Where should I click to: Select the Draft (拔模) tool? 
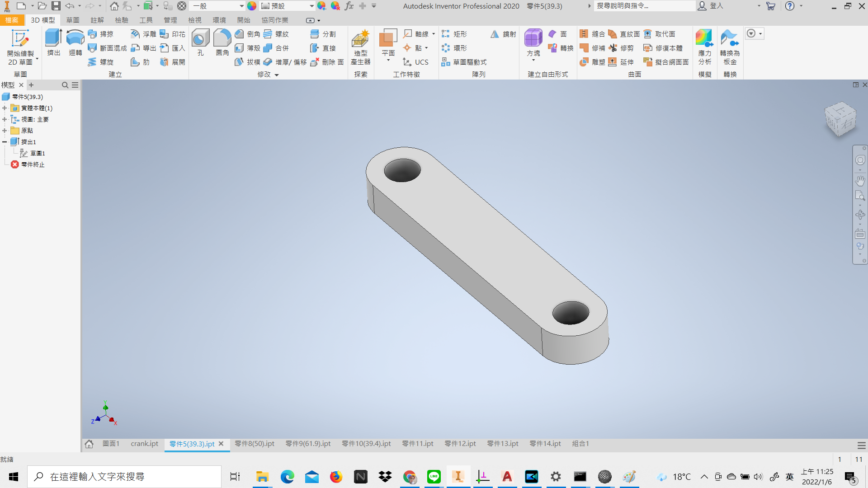247,62
